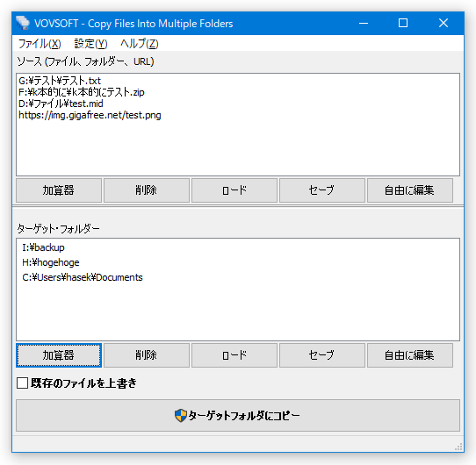Select source URL https://img.gigafree.net/test.png

(90, 115)
